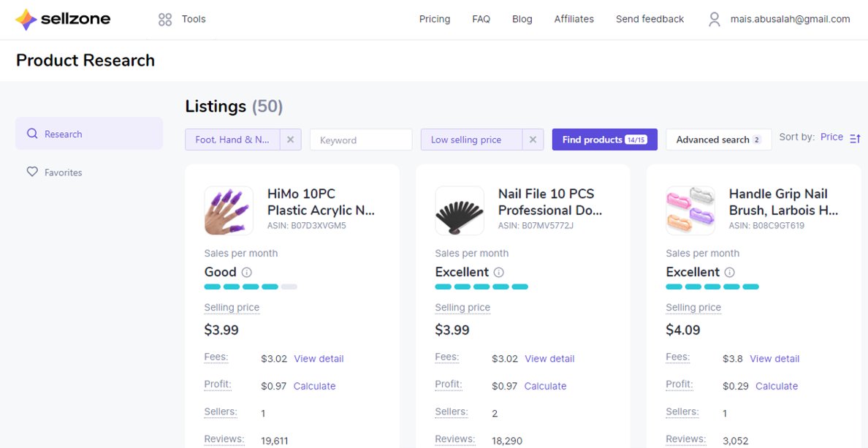The image size is (868, 448).
Task: Go to the Blog
Action: 522,20
